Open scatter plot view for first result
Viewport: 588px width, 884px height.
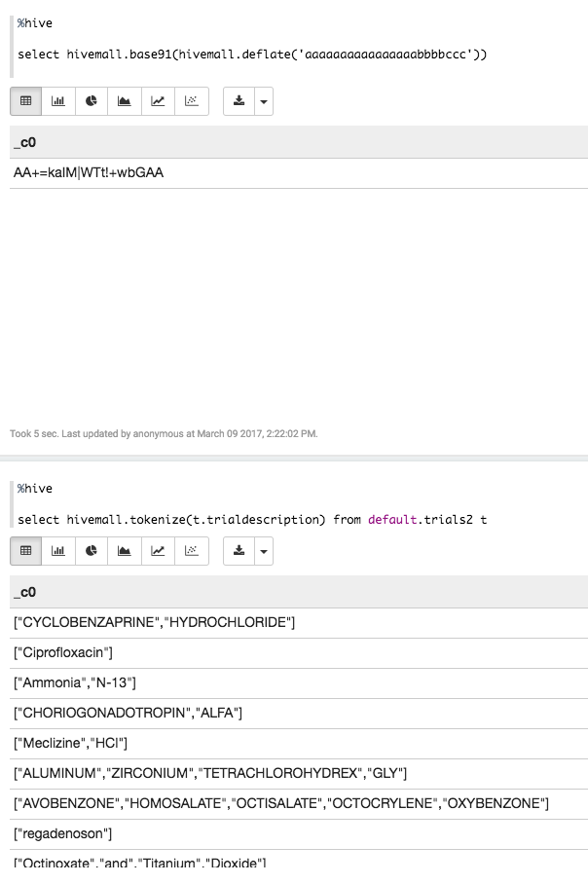click(x=190, y=100)
